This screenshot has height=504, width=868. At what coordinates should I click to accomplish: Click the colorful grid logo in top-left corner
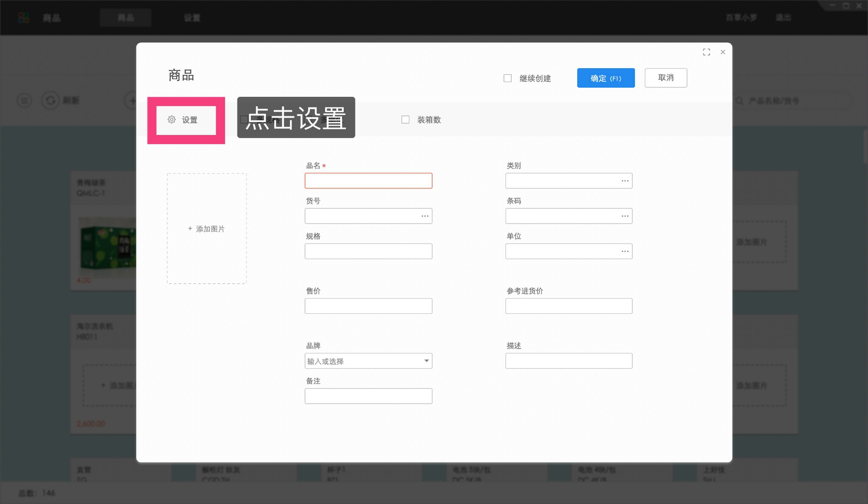pyautogui.click(x=24, y=17)
